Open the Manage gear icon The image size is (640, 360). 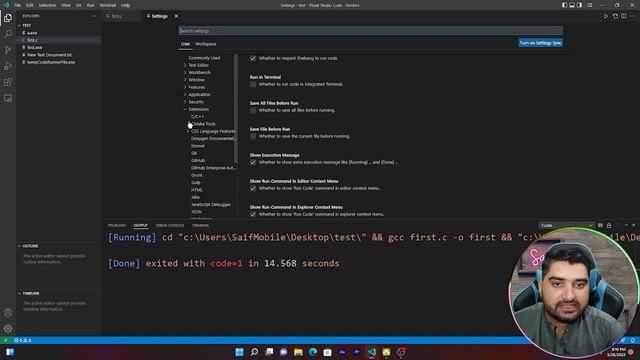coord(8,328)
